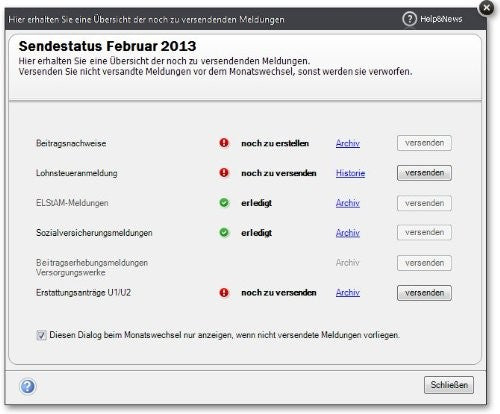Click the 'Sendestatus Februar 2013' heading
500x414 pixels.
pos(107,46)
